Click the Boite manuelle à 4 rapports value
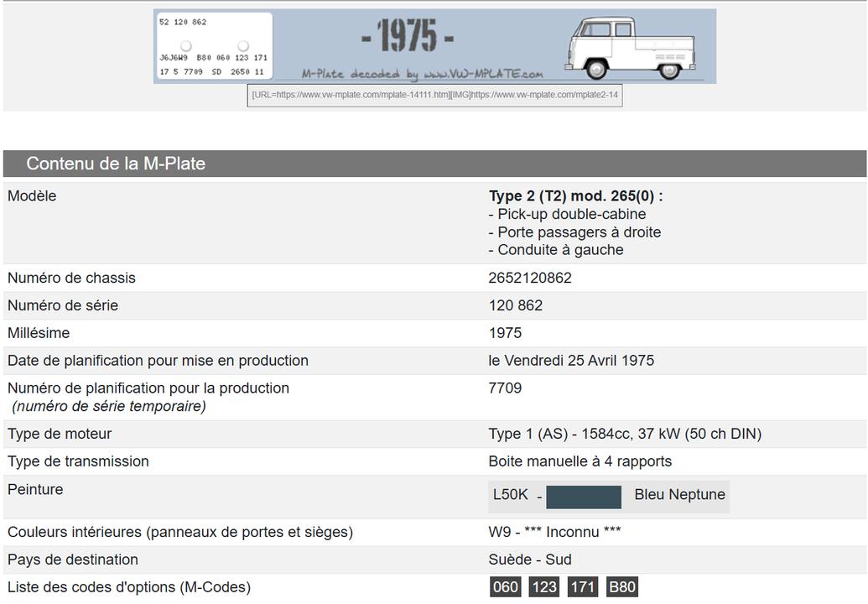 pyautogui.click(x=580, y=461)
